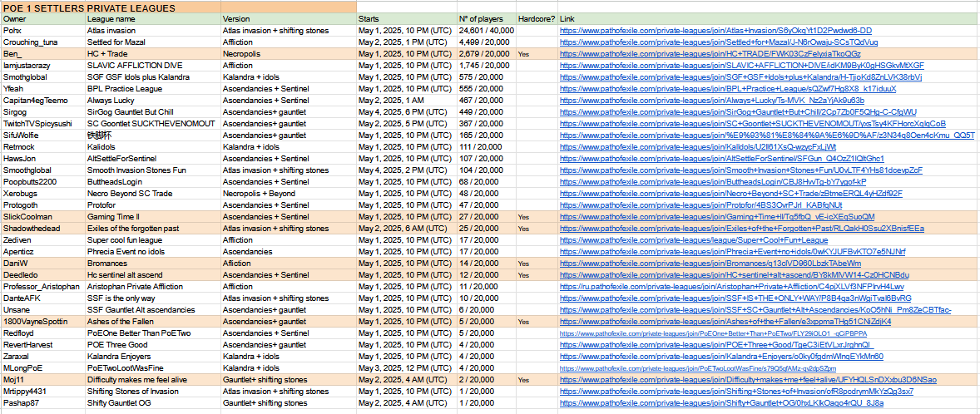Follow the HC+TRADE league join link
The height and width of the screenshot is (414, 980).
[709, 54]
